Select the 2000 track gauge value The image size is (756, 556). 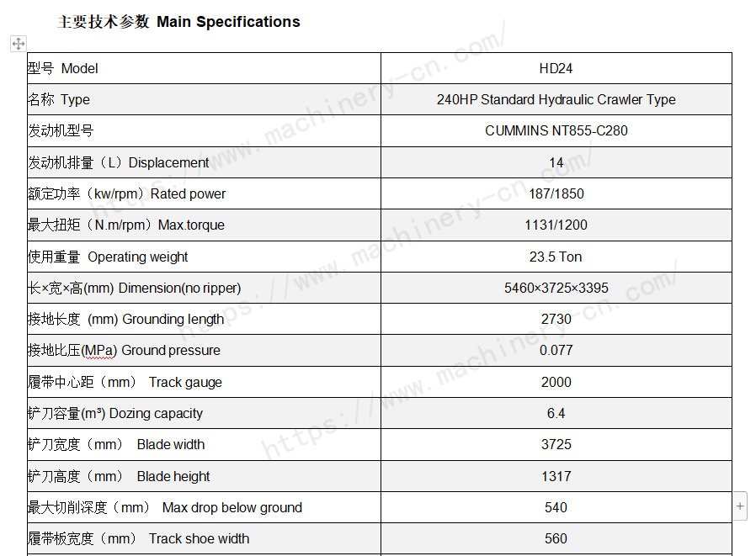(556, 382)
